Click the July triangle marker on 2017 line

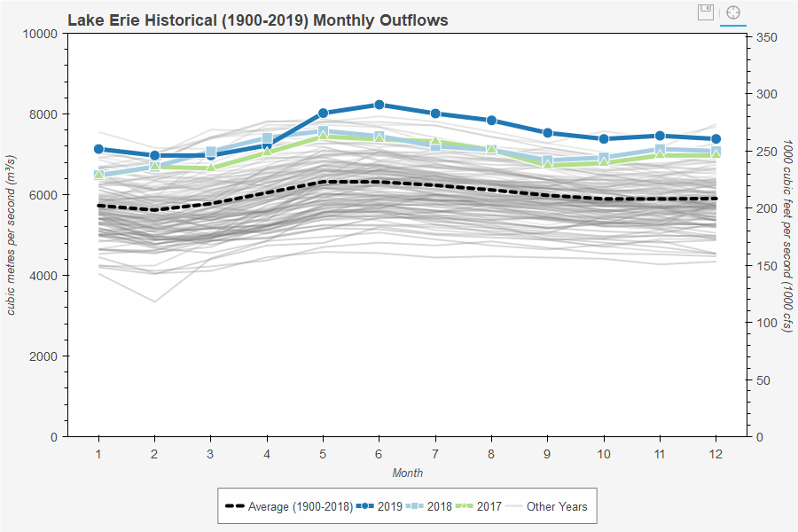(x=434, y=141)
